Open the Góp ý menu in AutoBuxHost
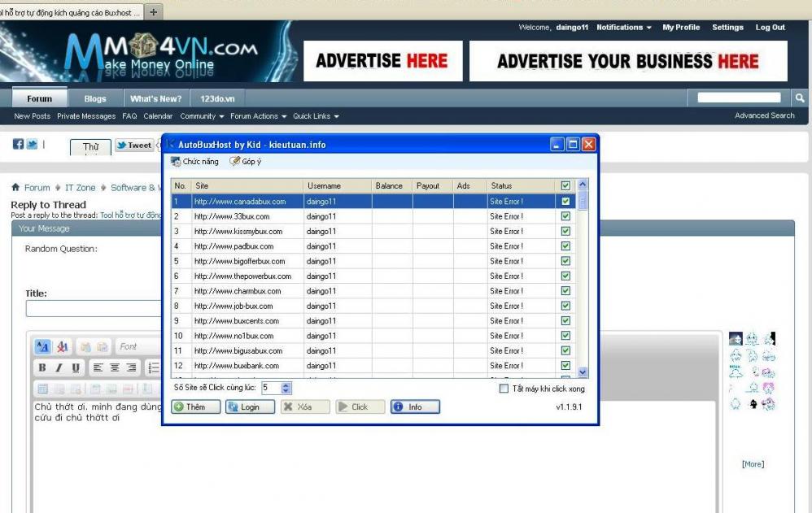Viewport: 812px width, 513px height. click(246, 162)
